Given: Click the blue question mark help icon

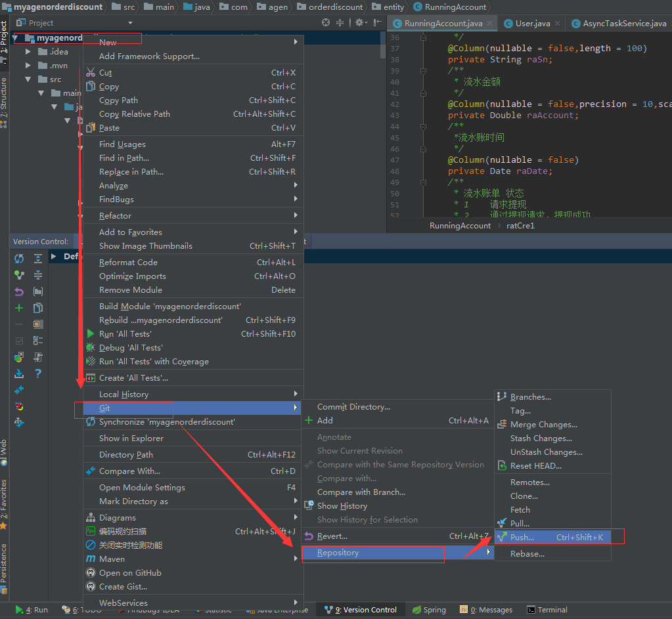Looking at the screenshot, I should 38,374.
